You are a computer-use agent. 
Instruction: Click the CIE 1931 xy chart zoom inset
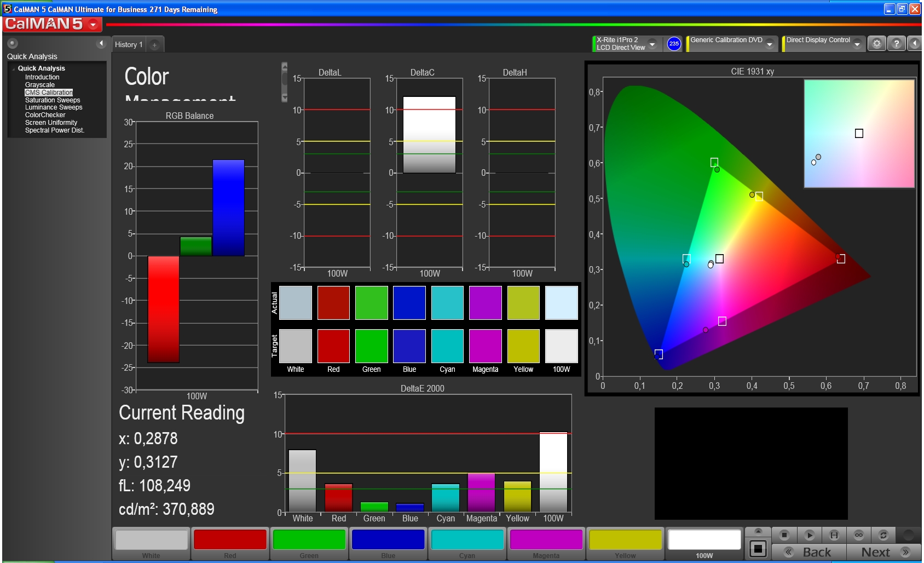tap(859, 134)
